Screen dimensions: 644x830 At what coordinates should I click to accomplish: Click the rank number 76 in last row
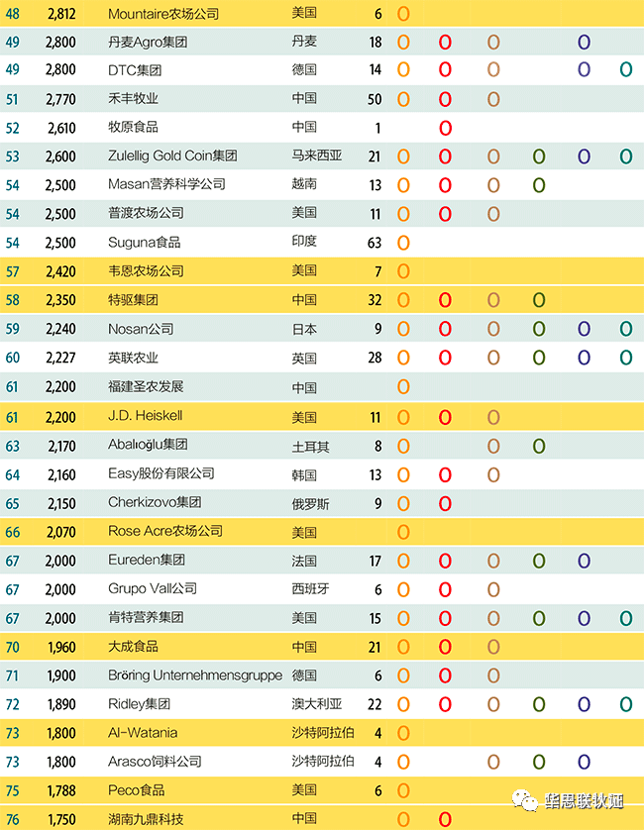(x=12, y=820)
